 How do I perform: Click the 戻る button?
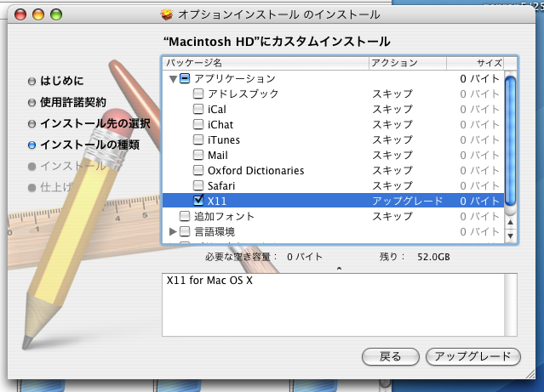(391, 356)
